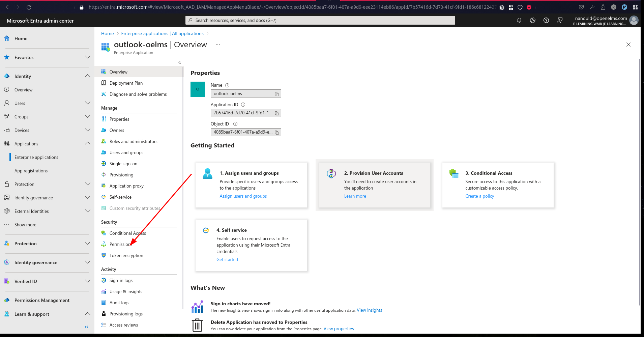The height and width of the screenshot is (337, 644).
Task: Click Learn more under Provision User Accounts
Action: point(355,196)
